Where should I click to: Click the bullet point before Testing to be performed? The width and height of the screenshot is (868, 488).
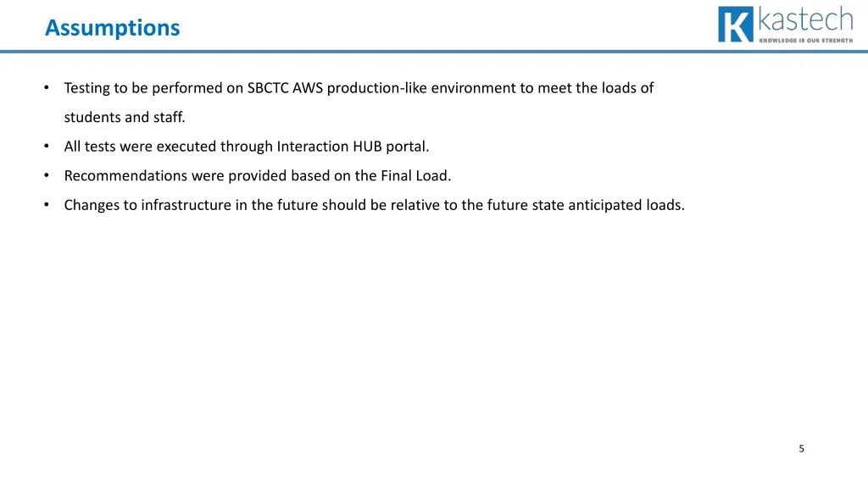tap(47, 87)
